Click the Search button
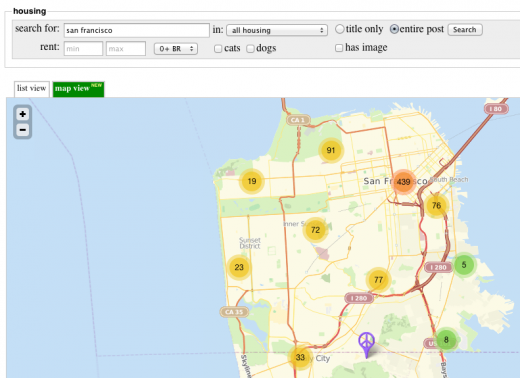 click(x=465, y=30)
